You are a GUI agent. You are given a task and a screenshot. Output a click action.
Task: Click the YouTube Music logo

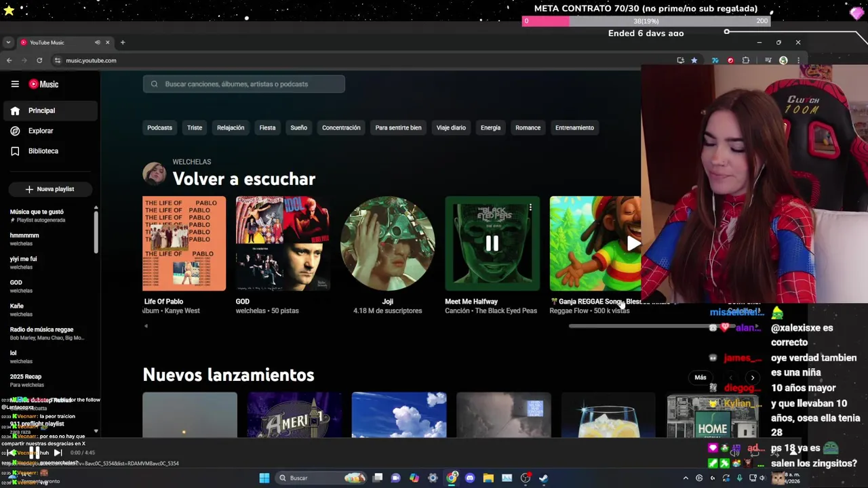(x=43, y=84)
